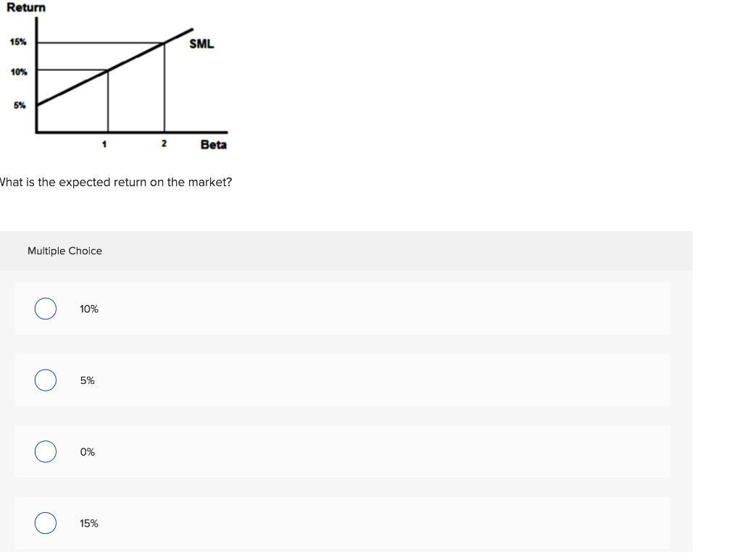Click the Multiple Choice section header
This screenshot has width=742, height=560.
[64, 250]
